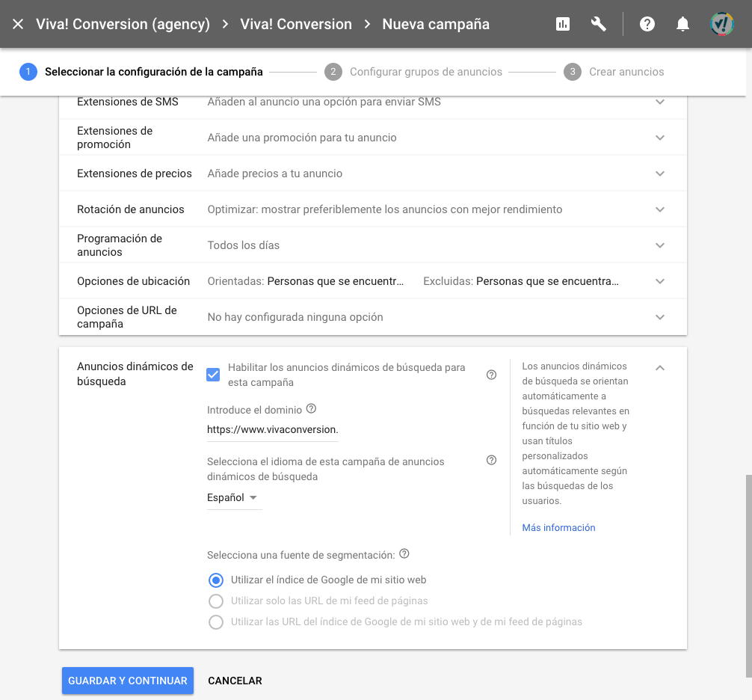Select Utilizar el índice de Google radio
The width and height of the screenshot is (752, 700).
tap(216, 580)
